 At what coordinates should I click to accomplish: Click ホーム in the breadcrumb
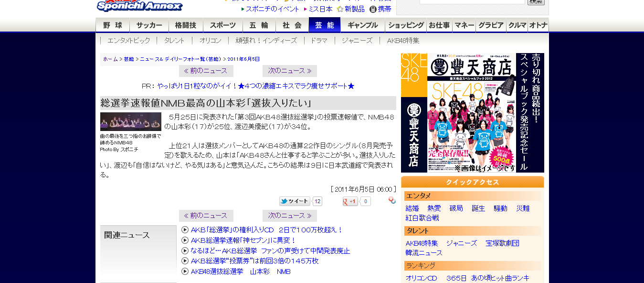[x=110, y=59]
